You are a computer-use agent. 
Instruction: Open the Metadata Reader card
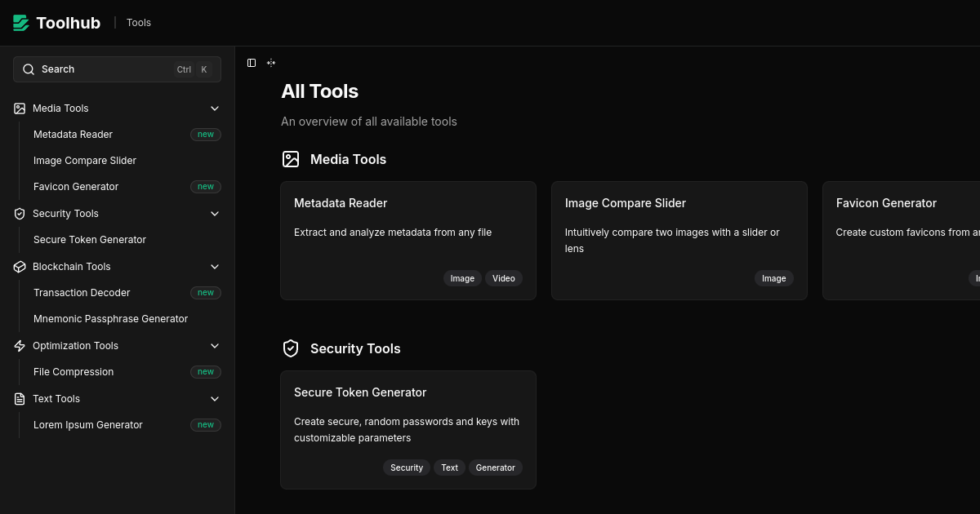click(x=408, y=240)
